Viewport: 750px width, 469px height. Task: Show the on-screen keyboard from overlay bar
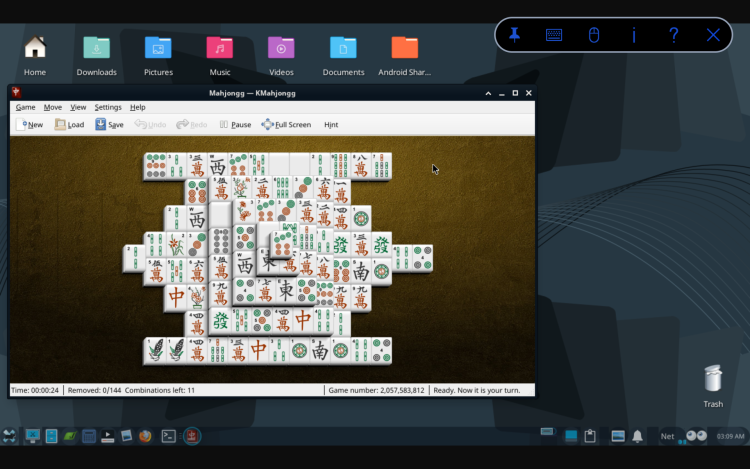(554, 35)
